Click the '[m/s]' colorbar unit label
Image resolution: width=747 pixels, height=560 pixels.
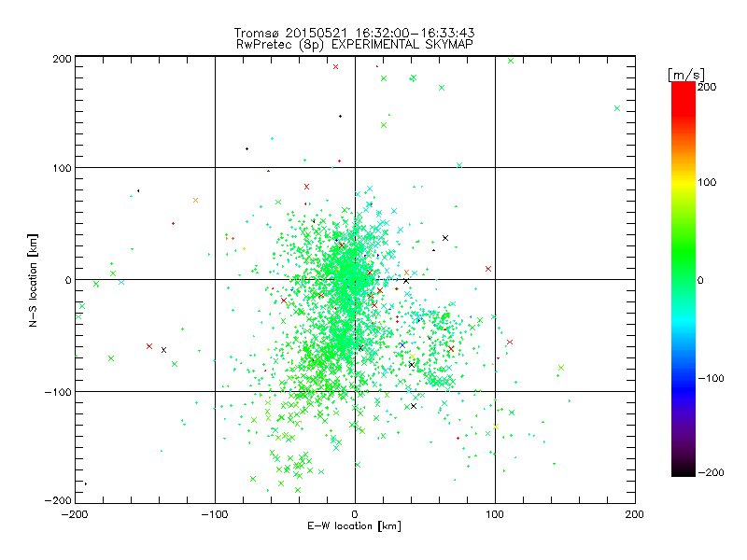[x=686, y=75]
